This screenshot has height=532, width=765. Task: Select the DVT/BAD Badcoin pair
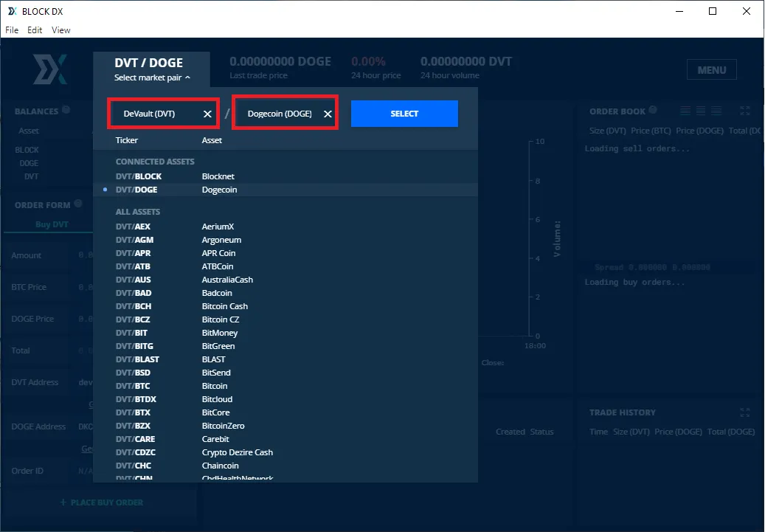pyautogui.click(x=285, y=293)
